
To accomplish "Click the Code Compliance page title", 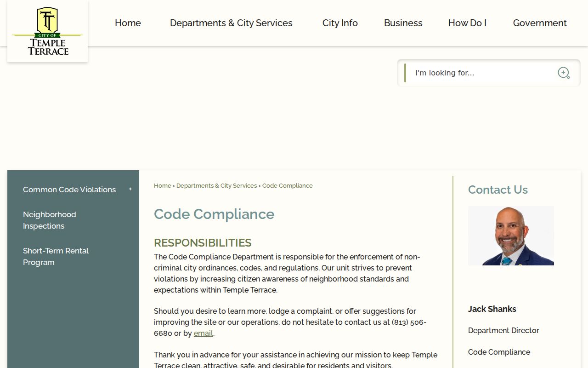I will [214, 214].
